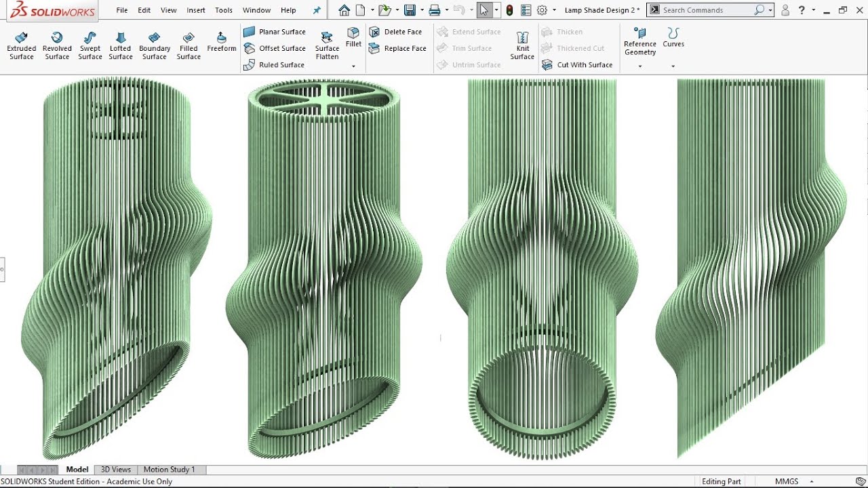The height and width of the screenshot is (488, 868).
Task: Click the Open file icon
Action: point(384,10)
